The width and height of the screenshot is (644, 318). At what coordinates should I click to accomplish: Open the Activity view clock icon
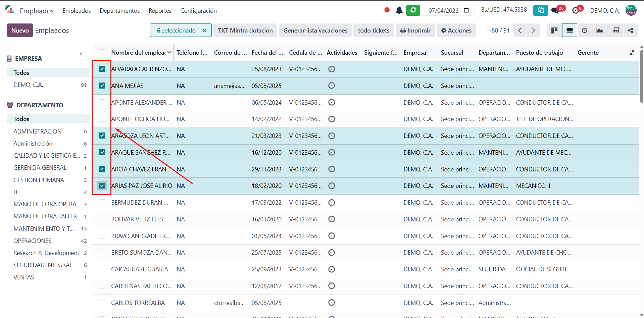coord(585,31)
